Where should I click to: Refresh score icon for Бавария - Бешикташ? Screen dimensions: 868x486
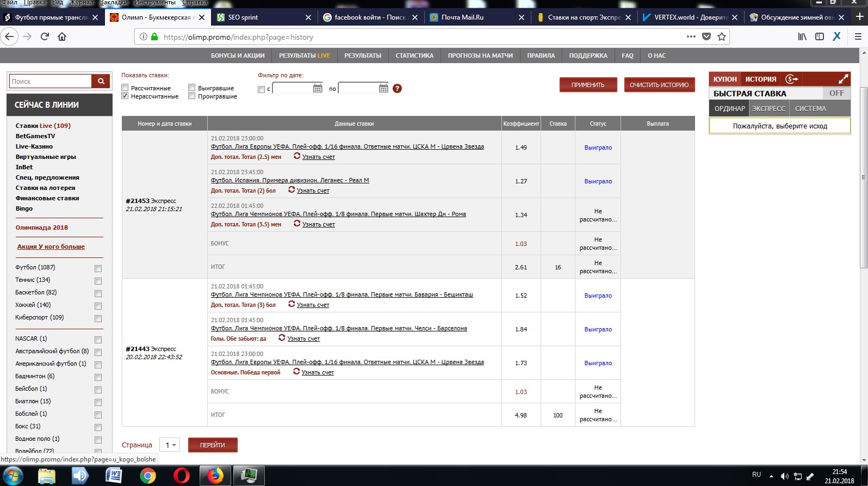pyautogui.click(x=292, y=304)
